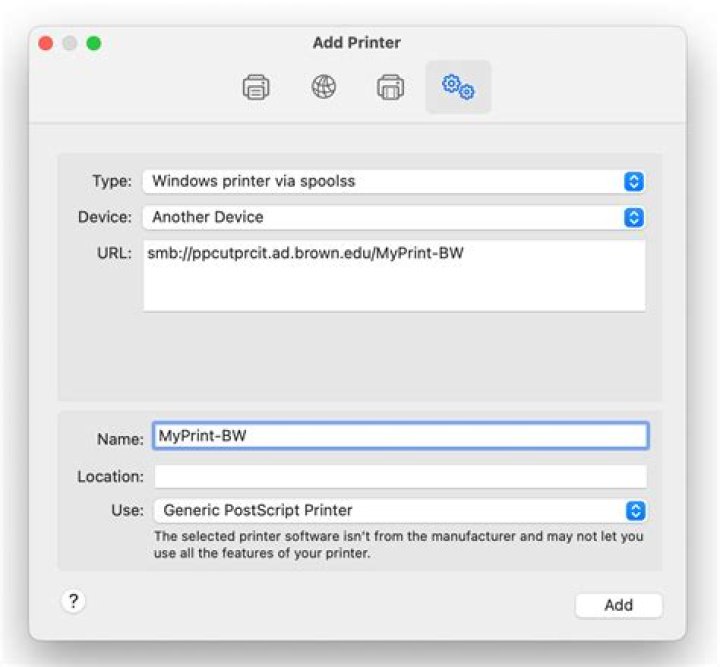Click the blue chevron on Type selector

click(634, 182)
